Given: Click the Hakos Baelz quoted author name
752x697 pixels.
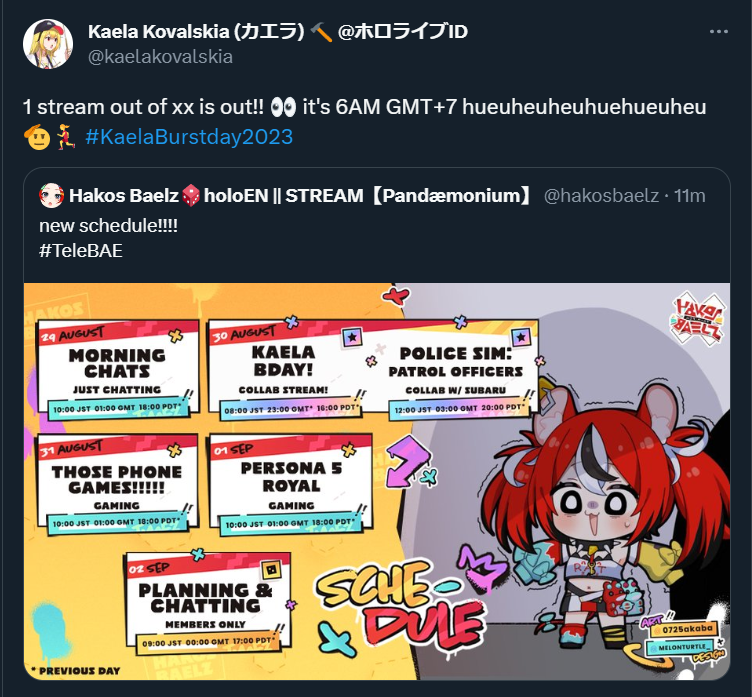Looking at the screenshot, I should [x=123, y=196].
